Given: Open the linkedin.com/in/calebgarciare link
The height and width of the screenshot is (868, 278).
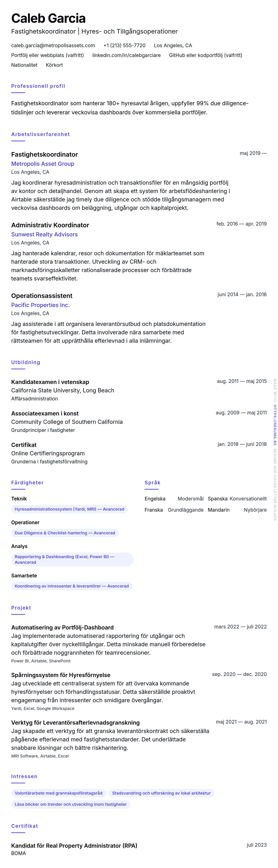Looking at the screenshot, I should point(126,55).
